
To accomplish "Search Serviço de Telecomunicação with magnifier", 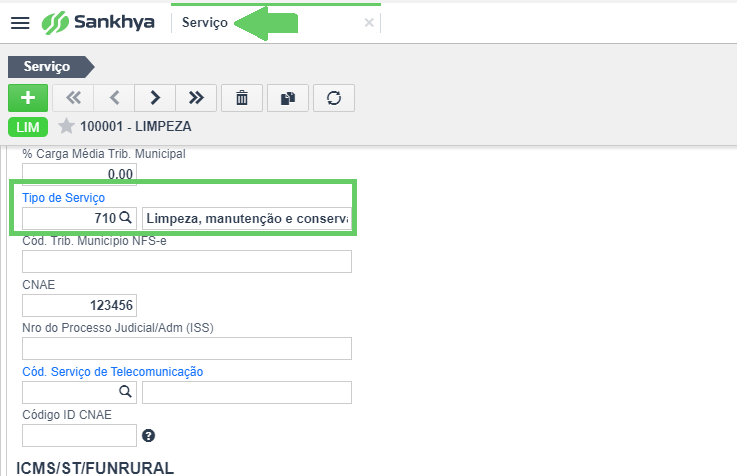I will [x=125, y=391].
